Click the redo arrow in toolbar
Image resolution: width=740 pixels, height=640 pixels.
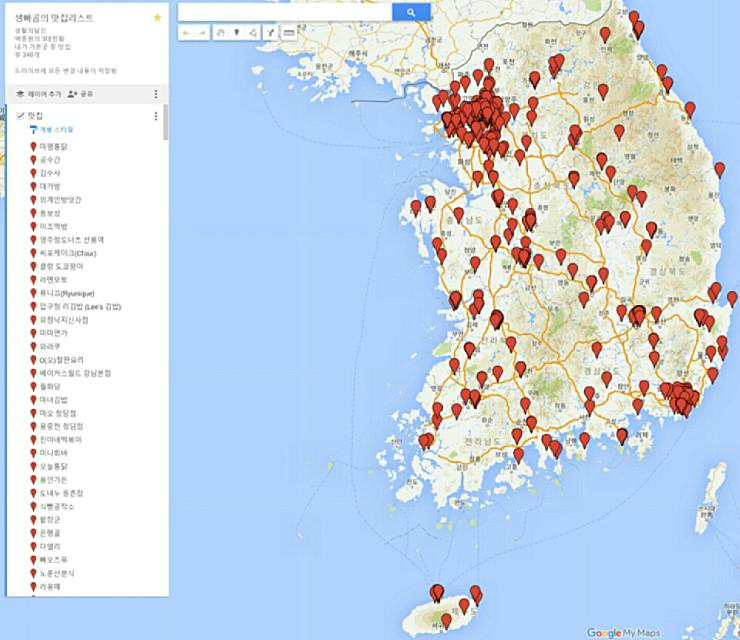point(203,33)
